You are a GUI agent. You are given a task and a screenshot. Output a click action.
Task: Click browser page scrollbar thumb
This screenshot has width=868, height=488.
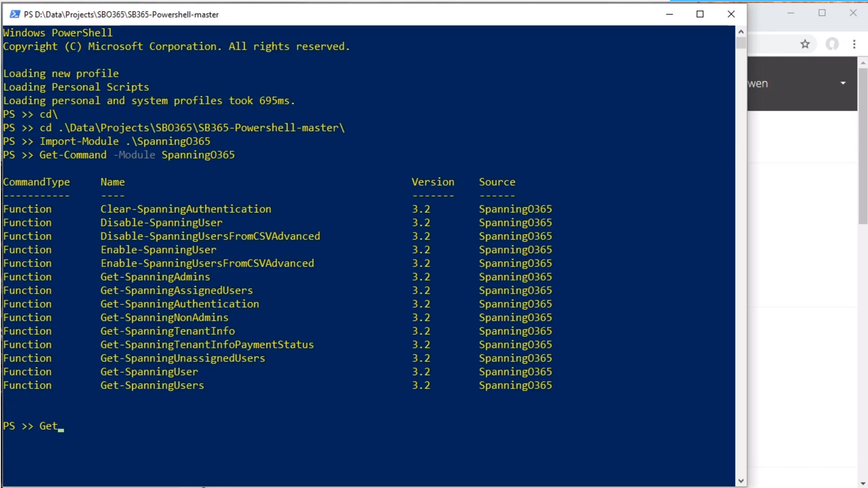click(863, 145)
